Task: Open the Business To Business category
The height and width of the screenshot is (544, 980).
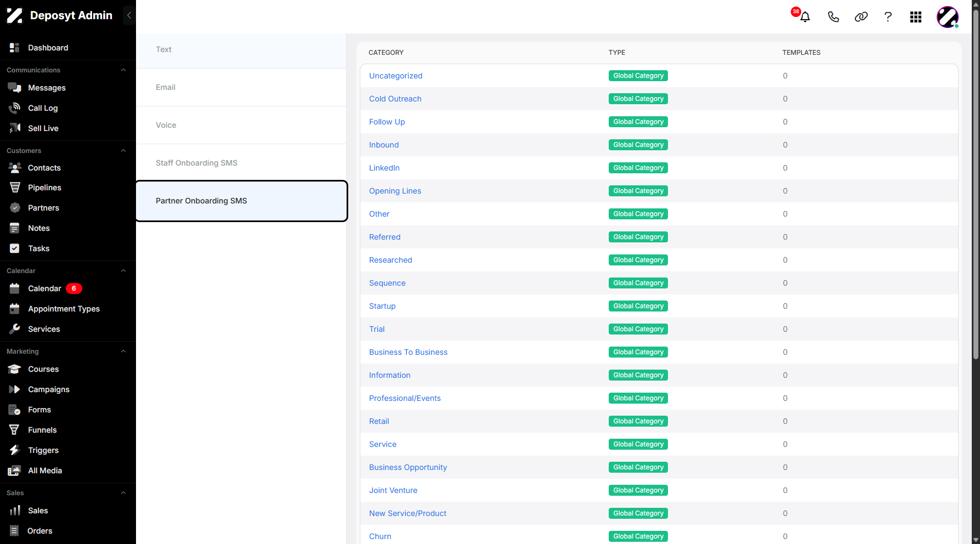Action: point(408,352)
